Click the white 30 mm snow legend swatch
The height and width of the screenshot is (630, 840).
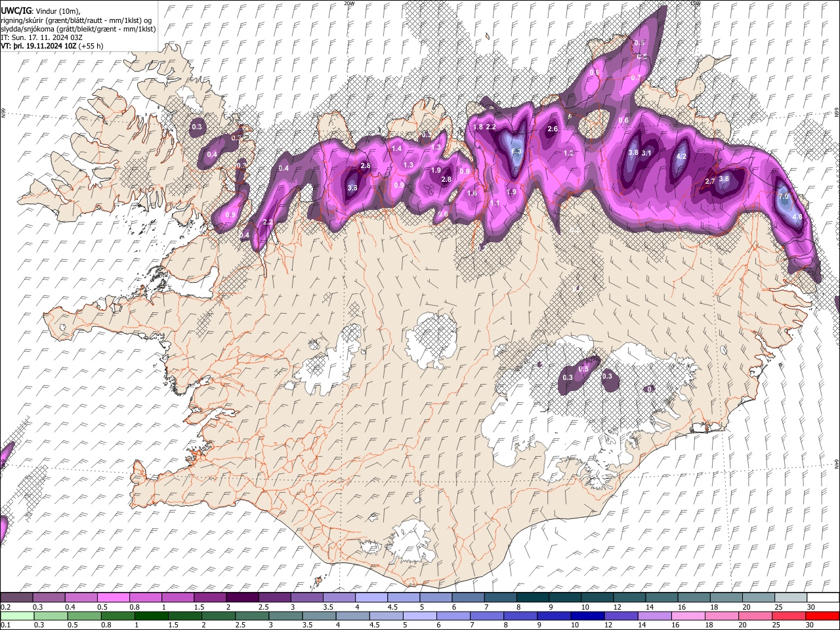pyautogui.click(x=823, y=597)
